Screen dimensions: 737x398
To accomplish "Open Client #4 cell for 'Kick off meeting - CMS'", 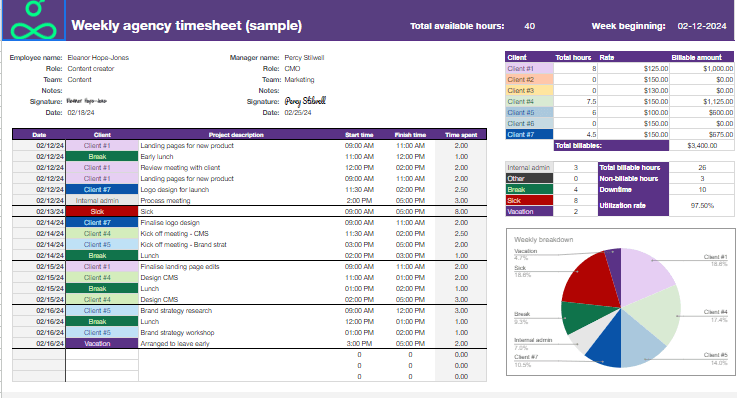I will [102, 234].
